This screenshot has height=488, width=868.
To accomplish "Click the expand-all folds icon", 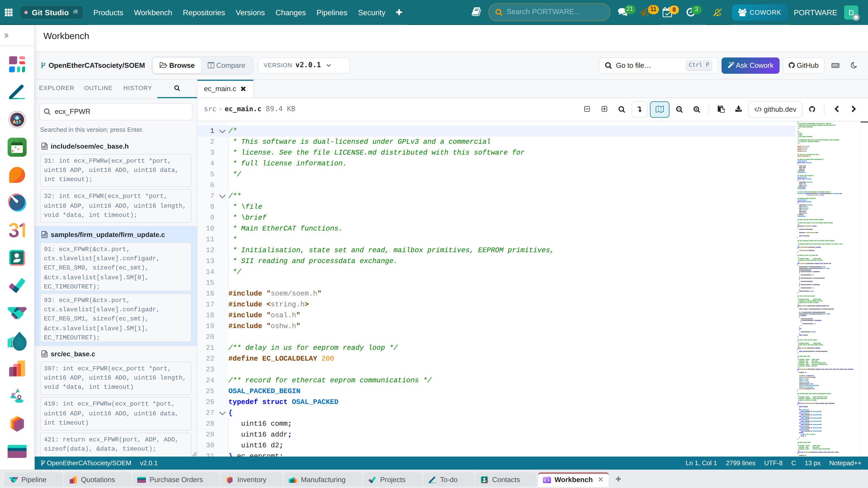I will click(x=605, y=109).
